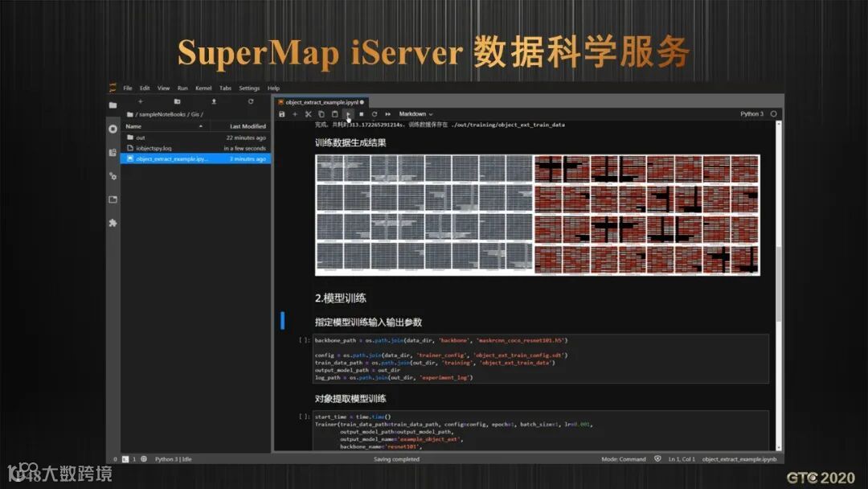Viewport: 868px width, 489px height.
Task: Click the New Launcher plus icon
Action: [x=140, y=101]
